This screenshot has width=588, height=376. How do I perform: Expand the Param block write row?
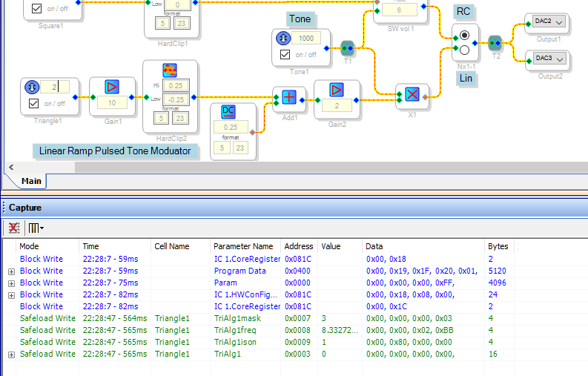click(11, 283)
